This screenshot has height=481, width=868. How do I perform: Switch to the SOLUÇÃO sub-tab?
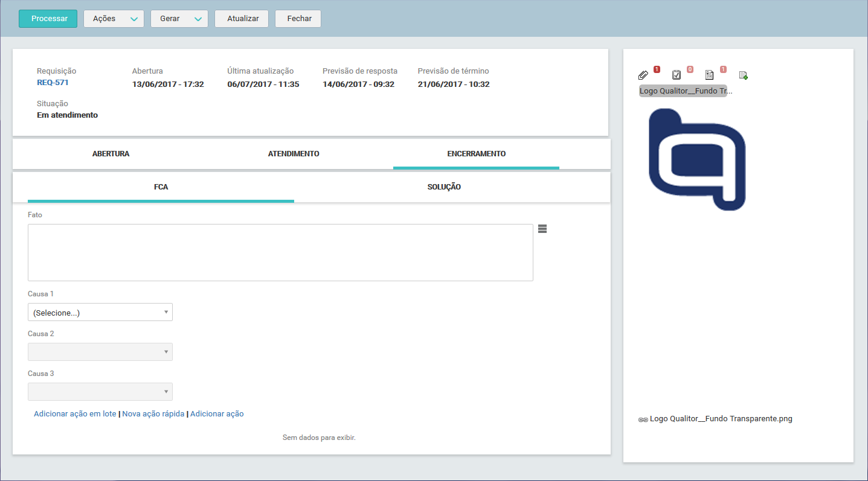(x=444, y=187)
